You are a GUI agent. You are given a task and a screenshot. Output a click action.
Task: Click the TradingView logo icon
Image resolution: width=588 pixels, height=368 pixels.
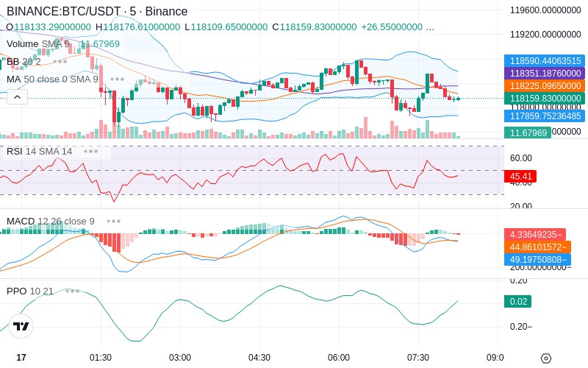[21, 326]
